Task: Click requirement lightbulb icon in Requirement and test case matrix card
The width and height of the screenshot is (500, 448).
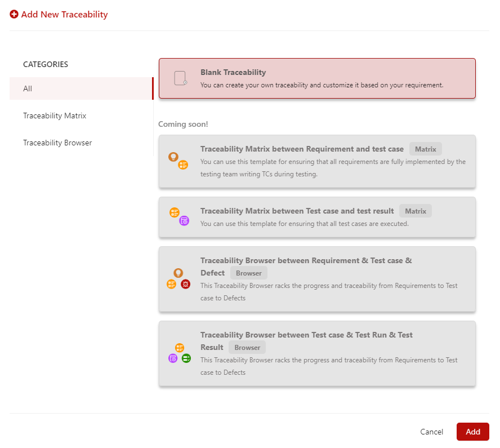Action: [173, 157]
